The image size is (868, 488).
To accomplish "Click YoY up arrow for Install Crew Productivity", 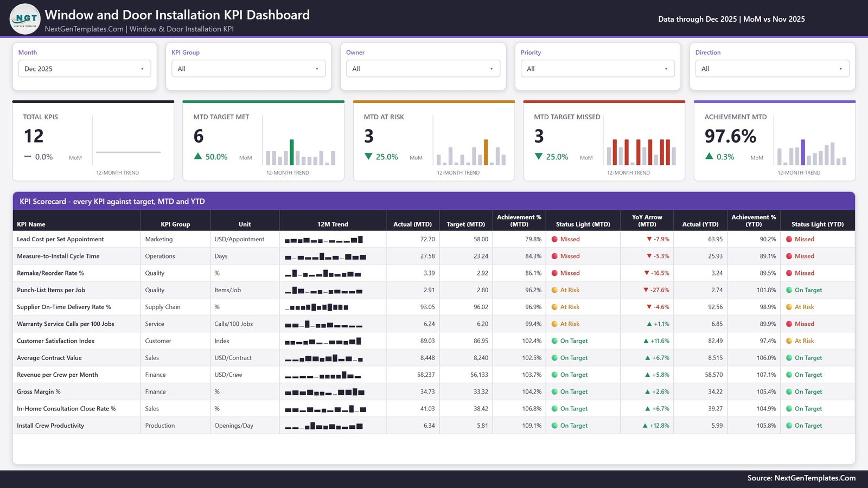I will tap(645, 426).
